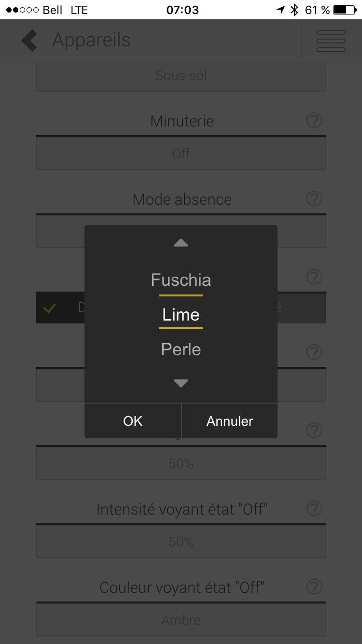The width and height of the screenshot is (362, 644).
Task: Open 50% intensity field for "Off" state
Action: pos(181,542)
